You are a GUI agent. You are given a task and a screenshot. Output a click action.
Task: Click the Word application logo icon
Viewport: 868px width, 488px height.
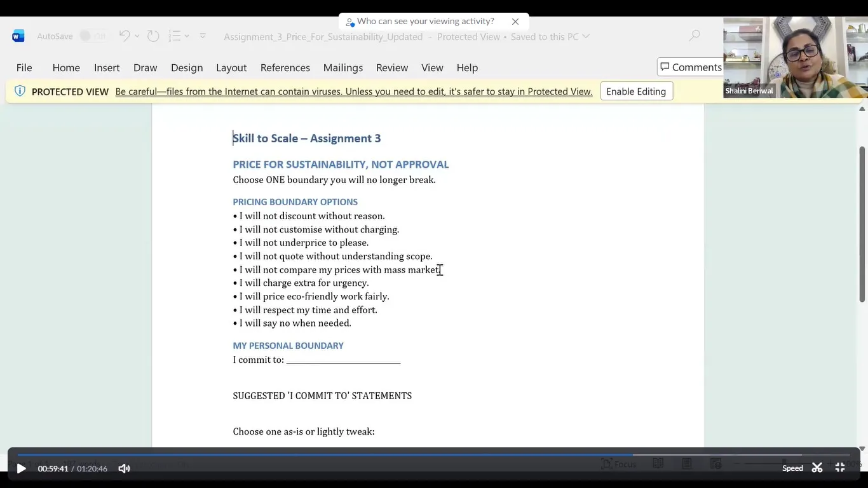18,36
